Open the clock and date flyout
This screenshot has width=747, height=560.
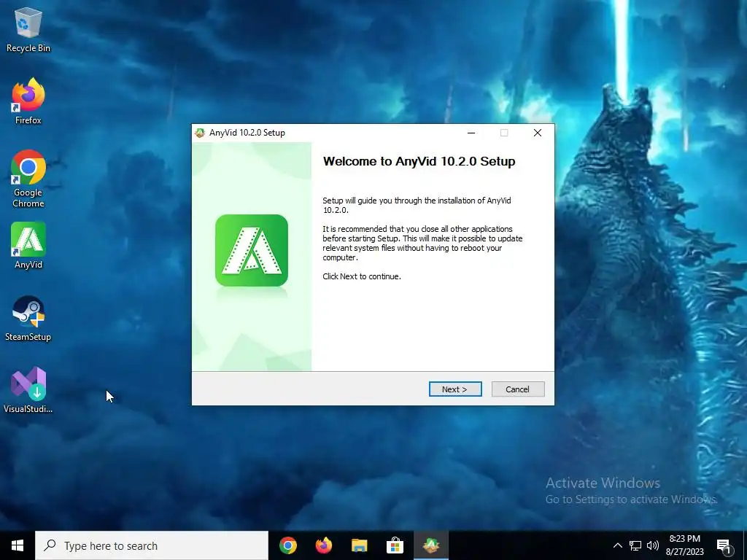684,545
